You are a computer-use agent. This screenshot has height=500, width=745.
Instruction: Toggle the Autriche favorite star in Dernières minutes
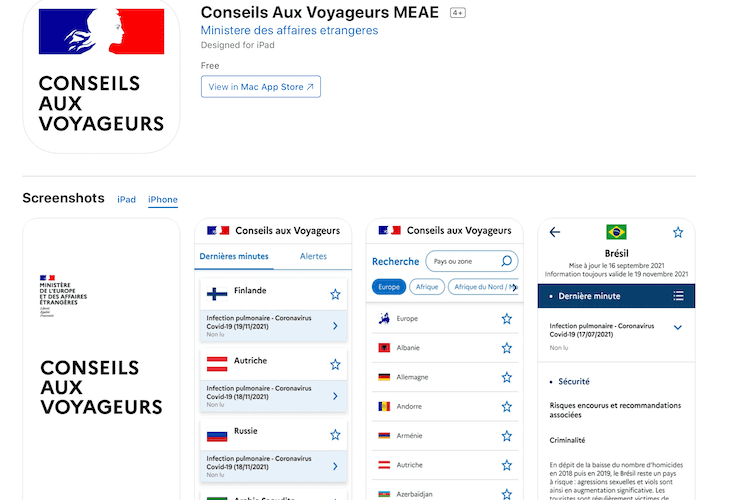(335, 365)
